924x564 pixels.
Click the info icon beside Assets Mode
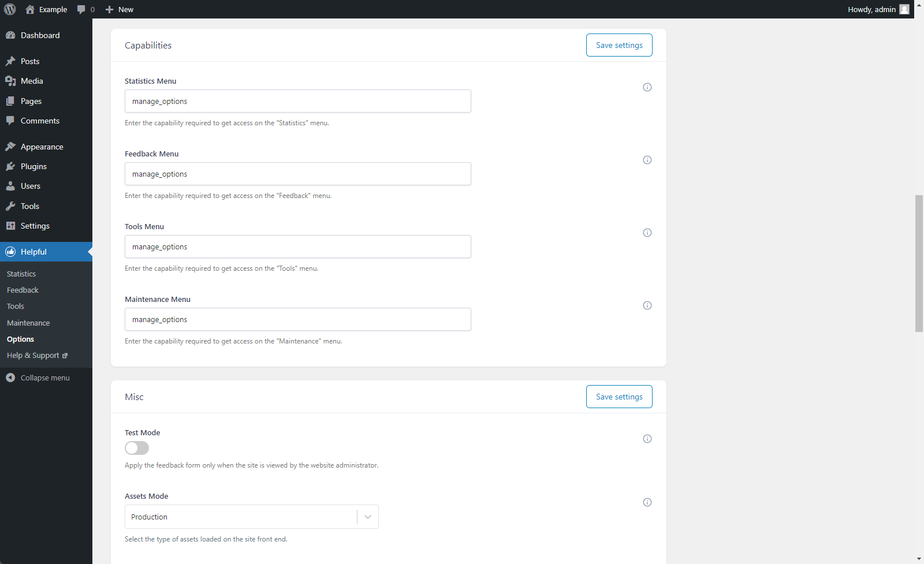647,502
